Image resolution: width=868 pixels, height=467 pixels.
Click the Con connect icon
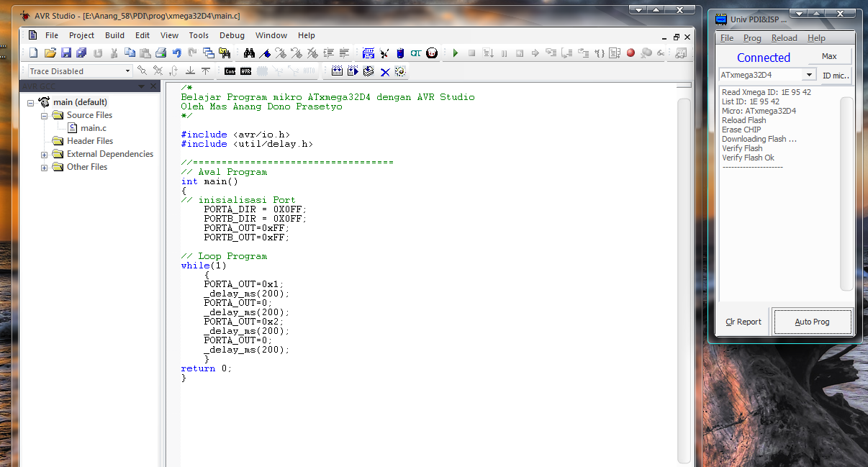pyautogui.click(x=230, y=71)
